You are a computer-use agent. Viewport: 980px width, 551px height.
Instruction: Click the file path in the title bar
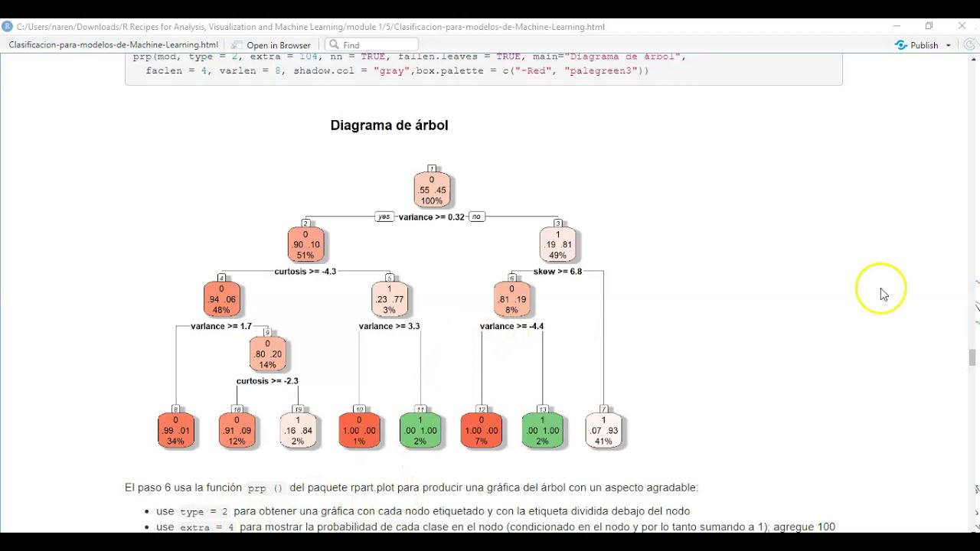coord(311,27)
